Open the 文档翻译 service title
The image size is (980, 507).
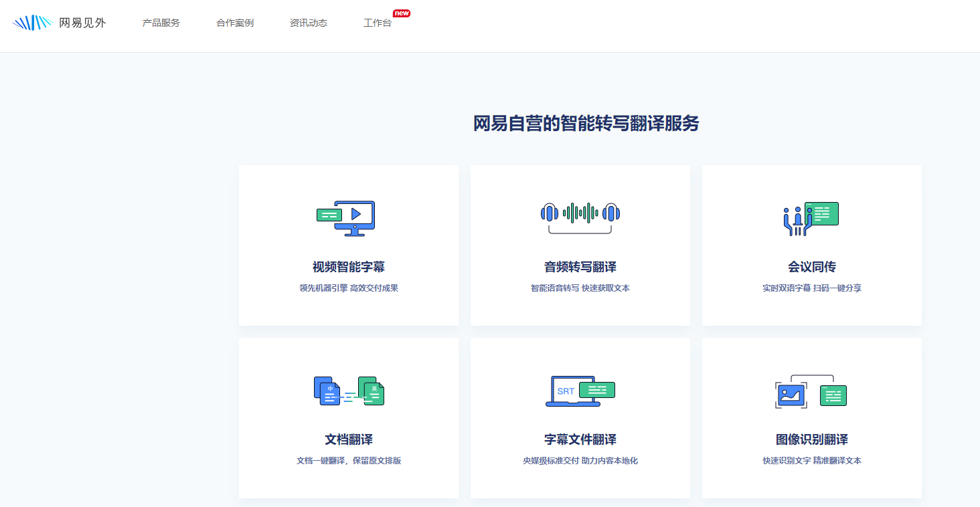tap(349, 439)
